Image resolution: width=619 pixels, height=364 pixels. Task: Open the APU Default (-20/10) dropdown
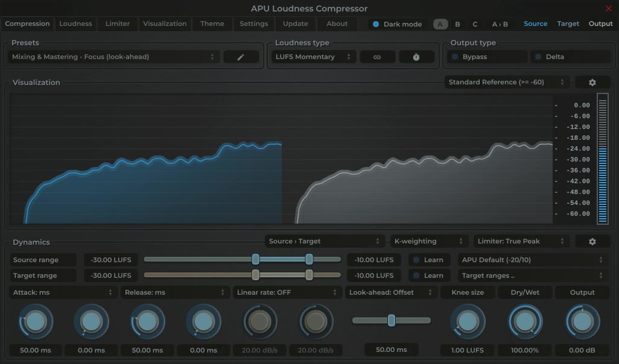pyautogui.click(x=533, y=260)
